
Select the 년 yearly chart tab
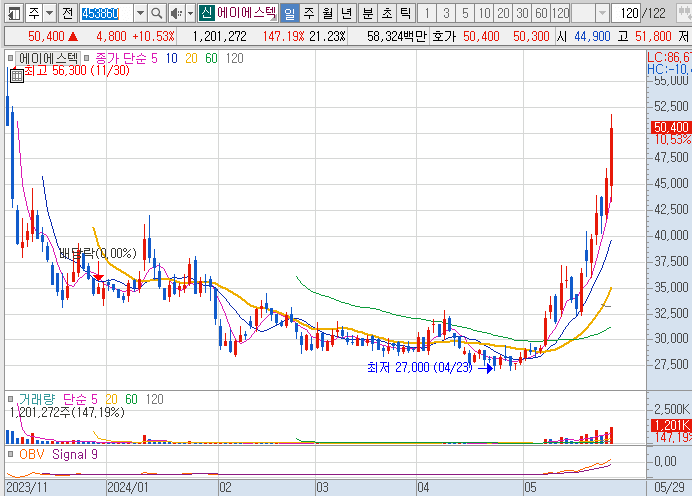coord(346,13)
